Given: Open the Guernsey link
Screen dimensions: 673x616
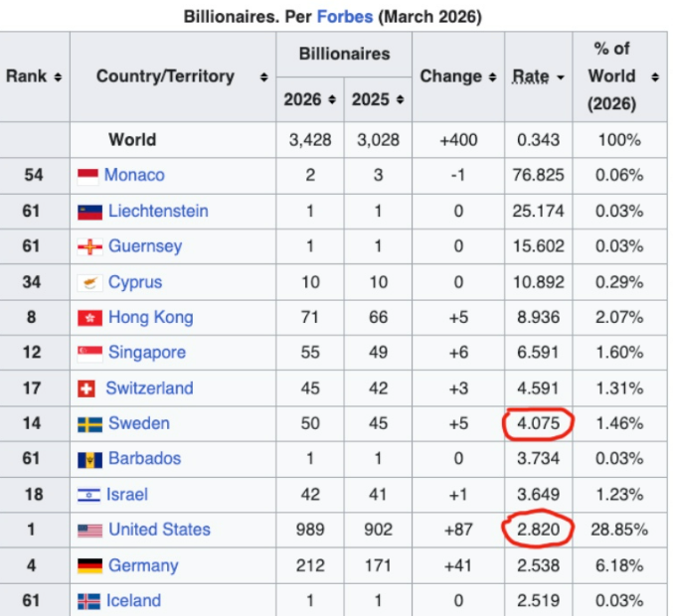Looking at the screenshot, I should (x=145, y=246).
